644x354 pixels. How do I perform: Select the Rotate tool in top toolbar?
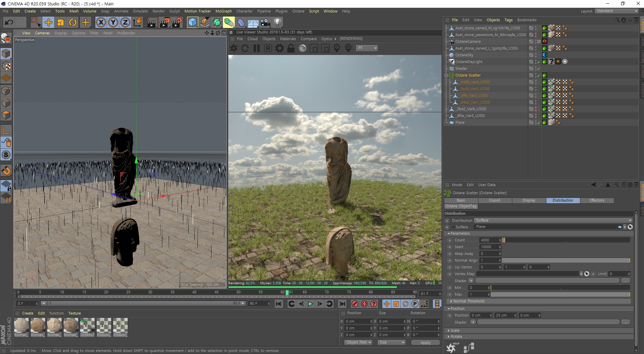(73, 23)
